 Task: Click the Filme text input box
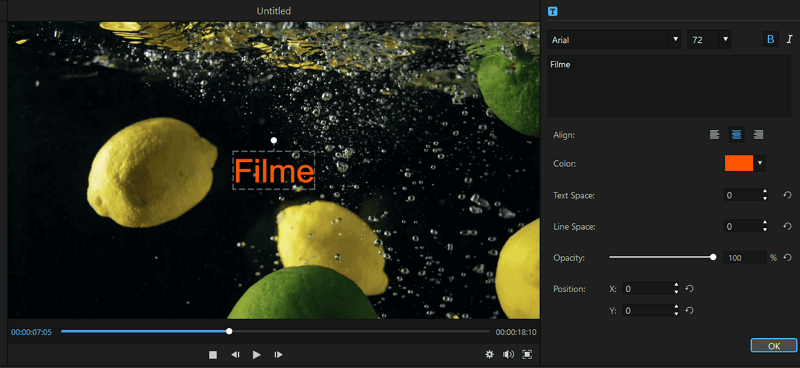pos(669,86)
